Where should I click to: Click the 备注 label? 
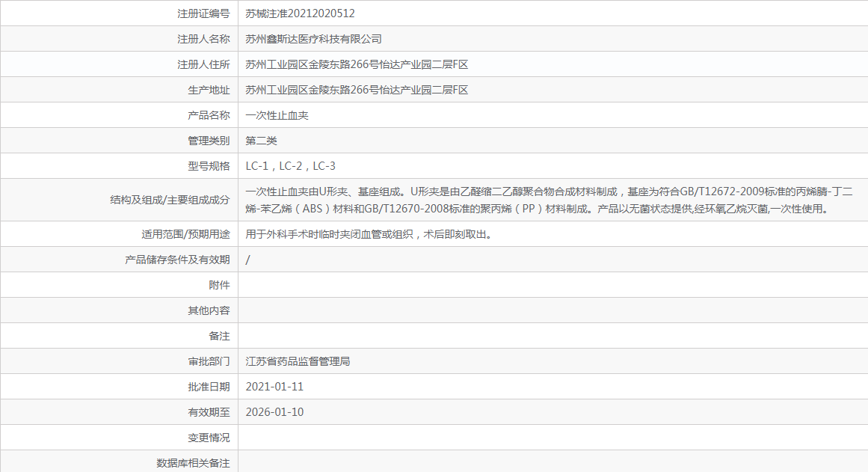(x=219, y=337)
